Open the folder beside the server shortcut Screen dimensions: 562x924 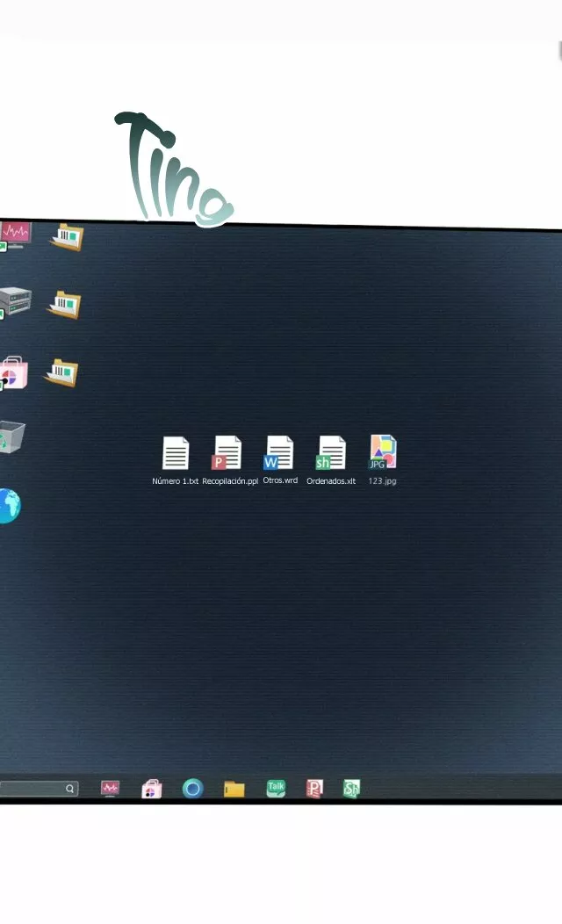click(64, 304)
